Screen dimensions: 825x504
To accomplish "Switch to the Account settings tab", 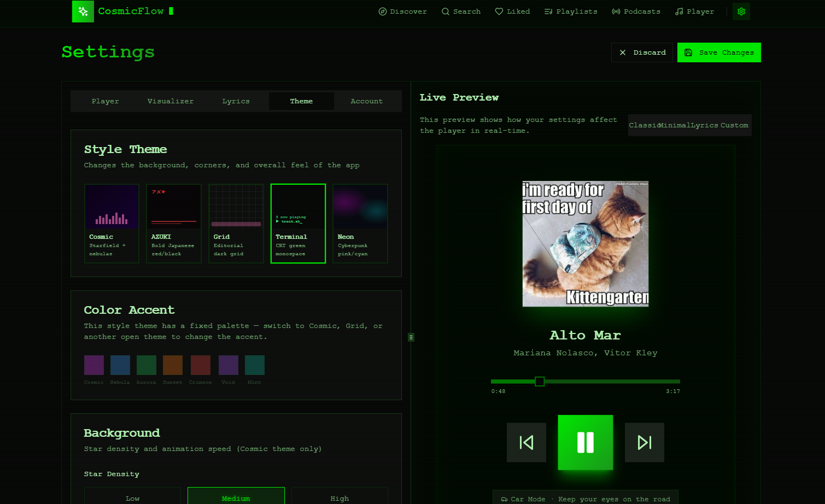I will (x=367, y=101).
